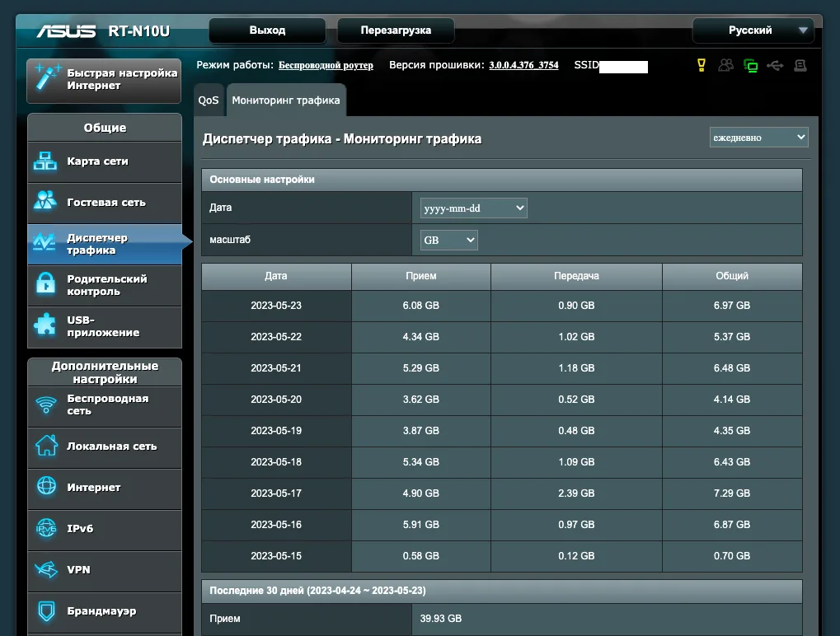Image resolution: width=840 pixels, height=636 pixels.
Task: Click the Перезагрузка reboot button
Action: pyautogui.click(x=396, y=30)
